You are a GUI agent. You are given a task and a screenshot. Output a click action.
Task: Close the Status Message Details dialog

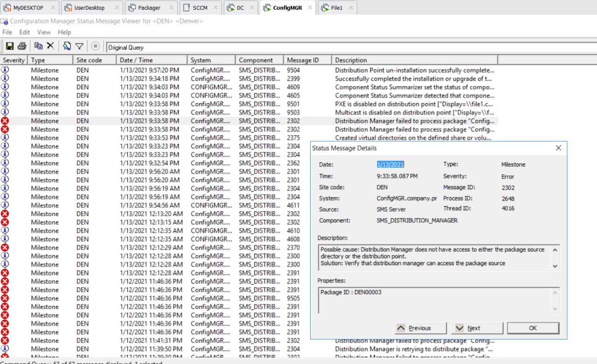[x=558, y=148]
